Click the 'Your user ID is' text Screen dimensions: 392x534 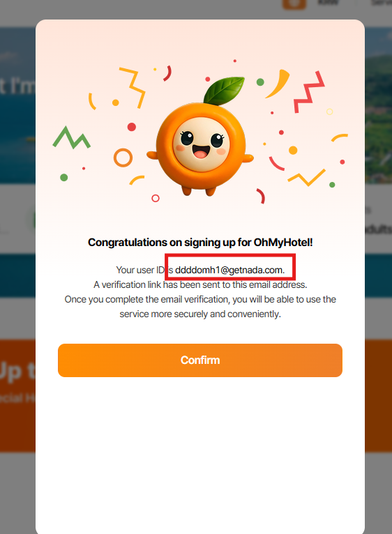[x=144, y=270]
